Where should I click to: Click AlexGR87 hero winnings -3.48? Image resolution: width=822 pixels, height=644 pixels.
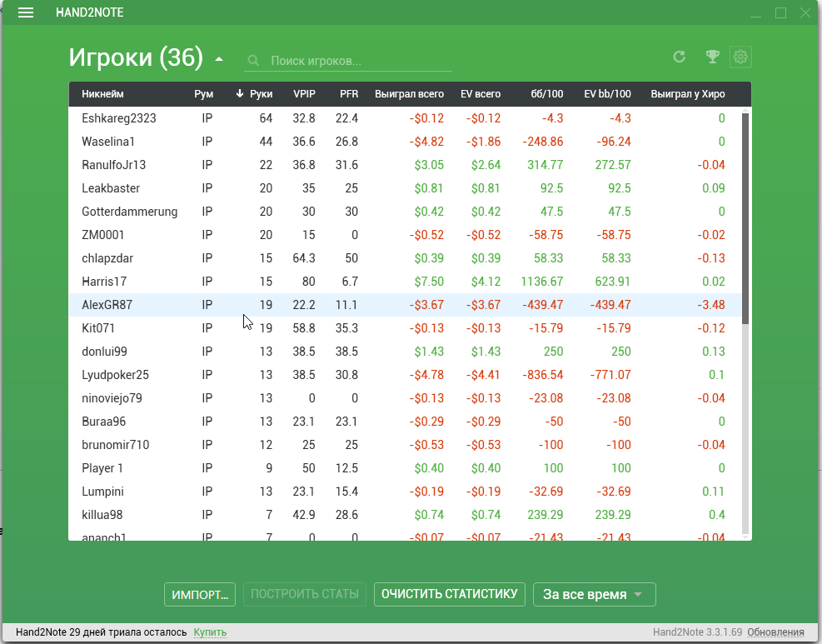pos(711,305)
